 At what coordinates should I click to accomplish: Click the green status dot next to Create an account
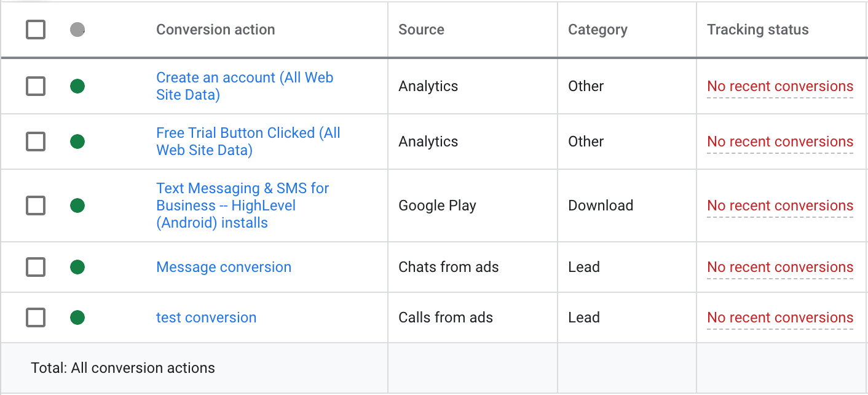(x=77, y=86)
